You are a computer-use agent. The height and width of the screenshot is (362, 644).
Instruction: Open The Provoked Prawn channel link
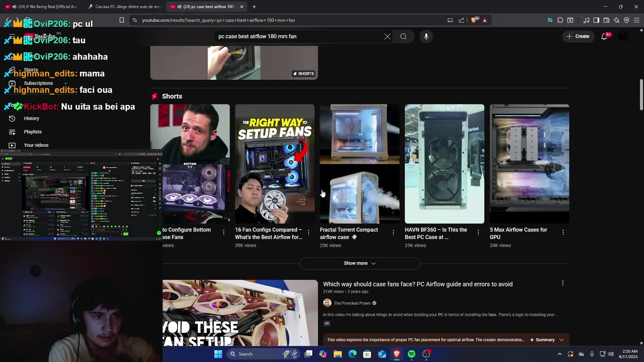coord(352,303)
